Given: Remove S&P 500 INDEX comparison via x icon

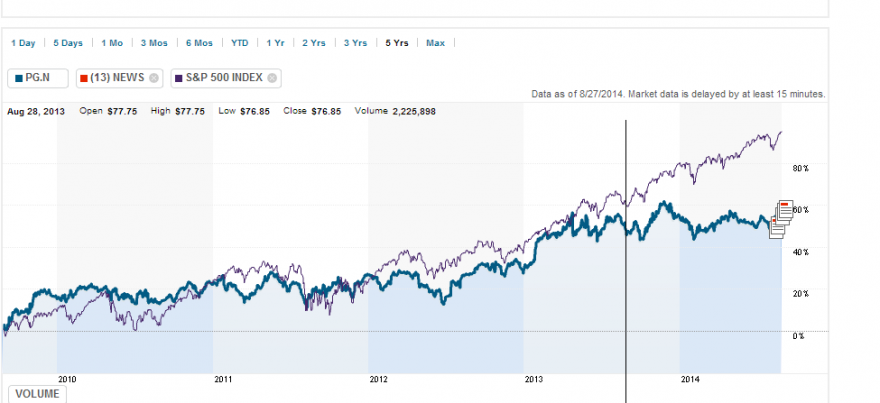Looking at the screenshot, I should pos(272,78).
